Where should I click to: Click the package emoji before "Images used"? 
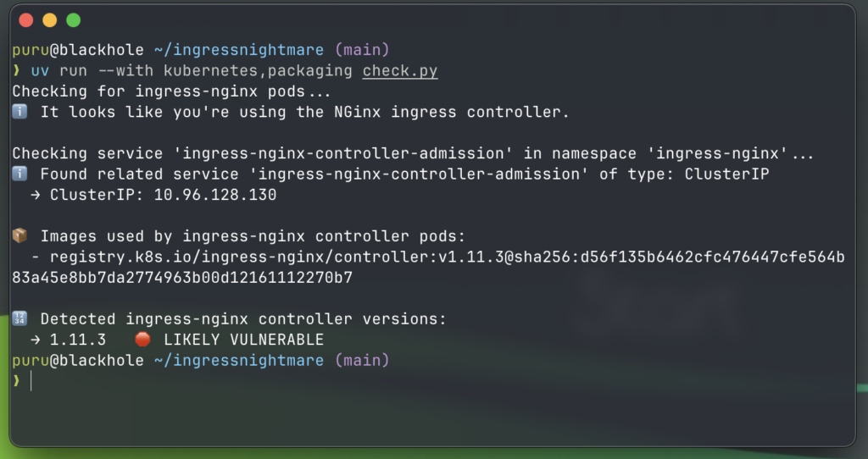point(20,236)
